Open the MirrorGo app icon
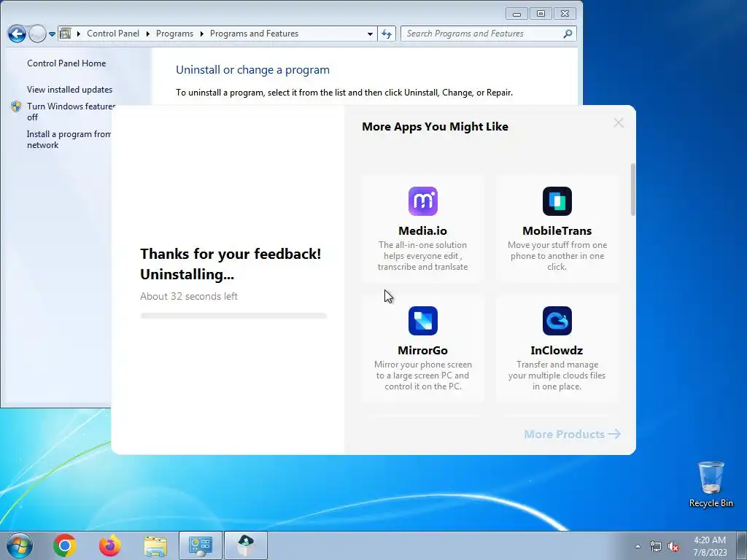Image resolution: width=747 pixels, height=560 pixels. click(x=422, y=321)
